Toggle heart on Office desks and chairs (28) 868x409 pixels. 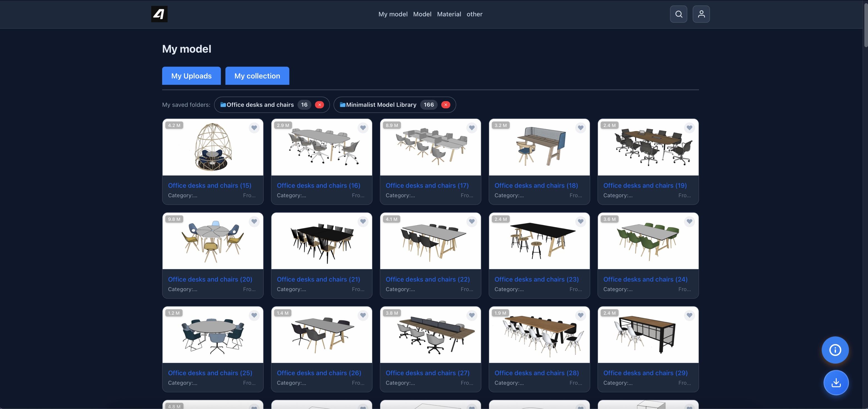click(x=580, y=315)
